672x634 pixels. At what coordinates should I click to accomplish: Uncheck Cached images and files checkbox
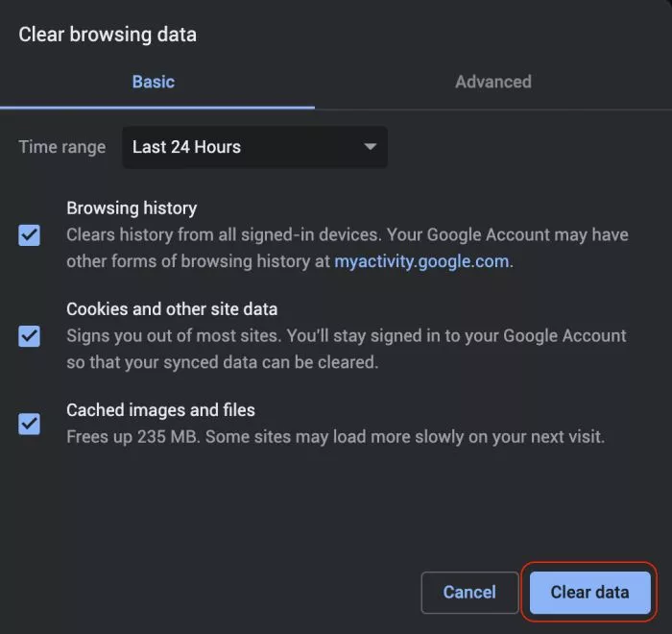pyautogui.click(x=30, y=423)
